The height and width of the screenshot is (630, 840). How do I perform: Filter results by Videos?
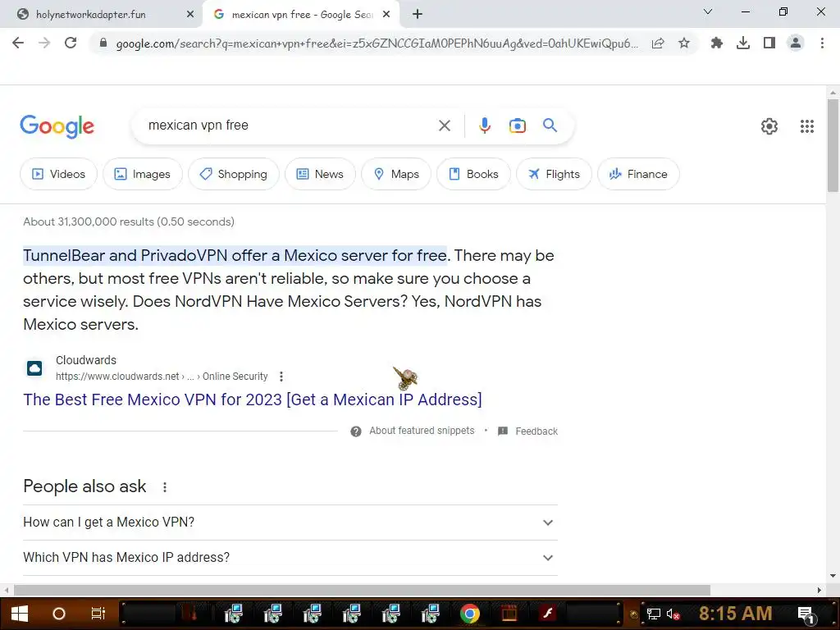(58, 174)
